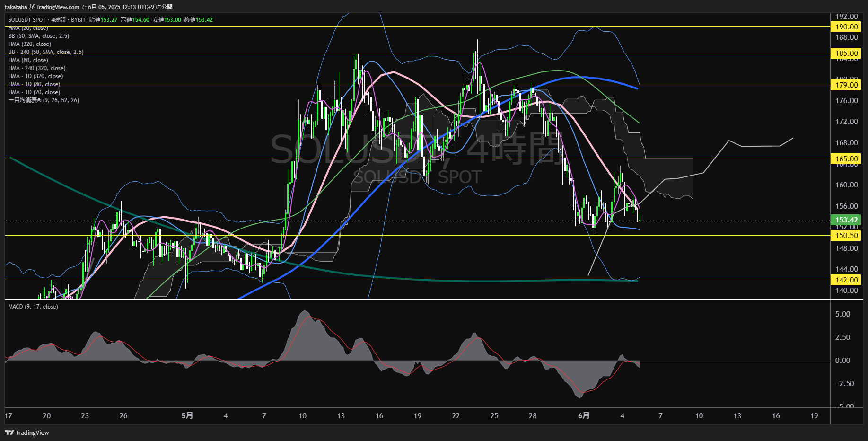Click the HMA · 1D (20, close) legend
Screen dimensions: 868x441
point(34,92)
